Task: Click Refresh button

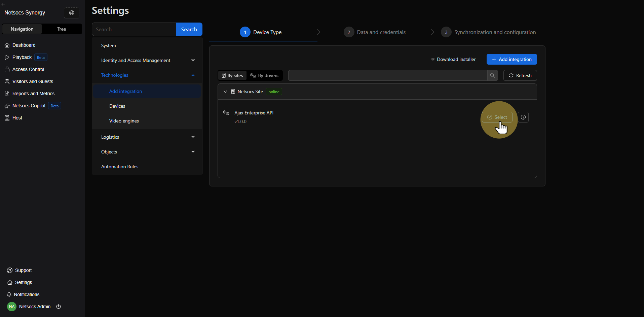Action: pyautogui.click(x=520, y=75)
